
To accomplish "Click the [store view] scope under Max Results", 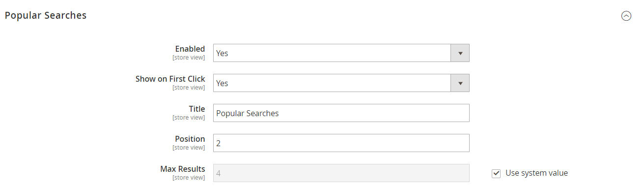I will point(189,178).
